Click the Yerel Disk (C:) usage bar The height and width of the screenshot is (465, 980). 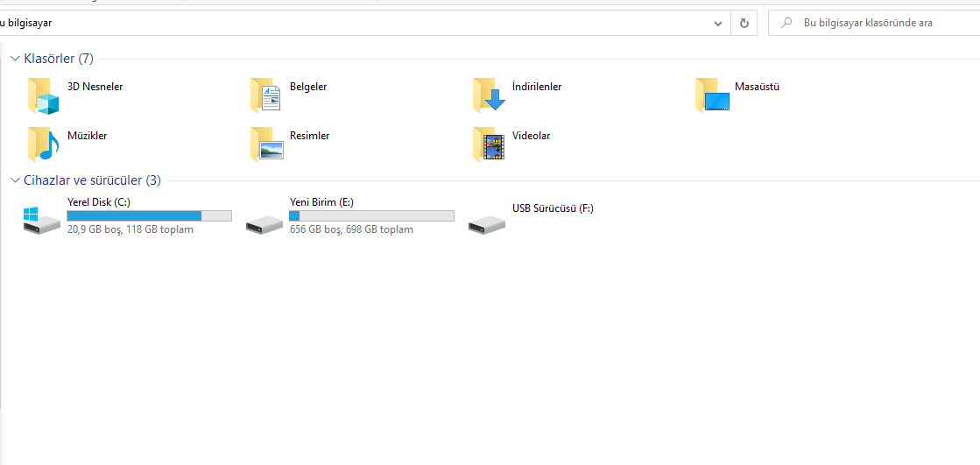(149, 215)
